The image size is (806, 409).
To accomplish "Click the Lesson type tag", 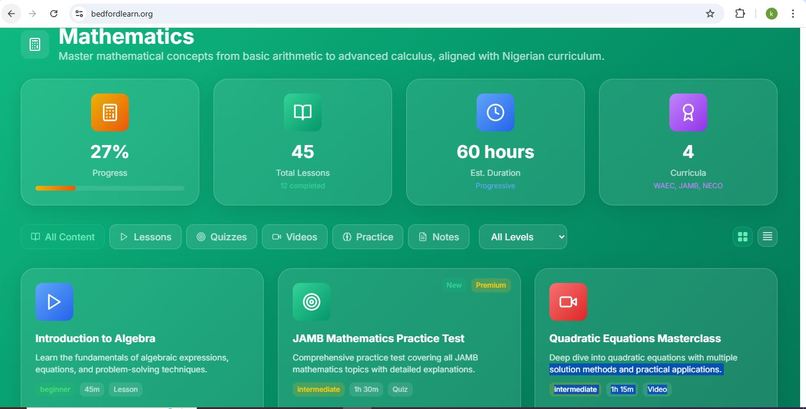I will 125,389.
